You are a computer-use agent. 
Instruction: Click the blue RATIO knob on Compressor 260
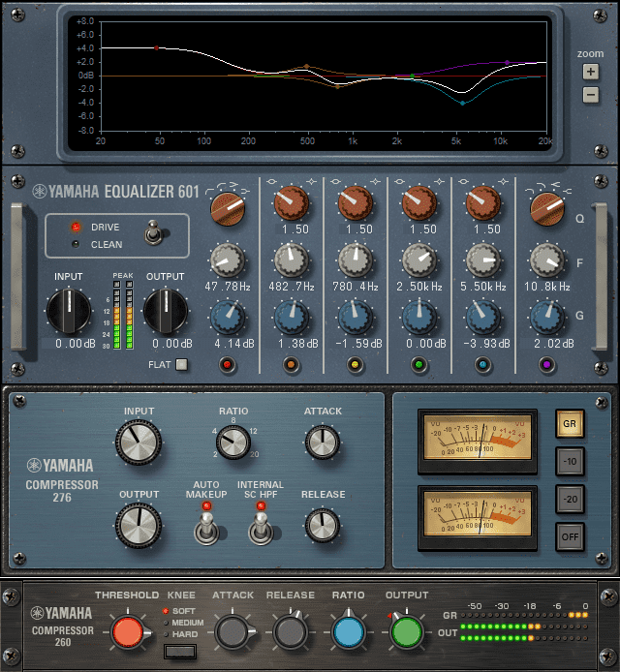click(x=349, y=632)
